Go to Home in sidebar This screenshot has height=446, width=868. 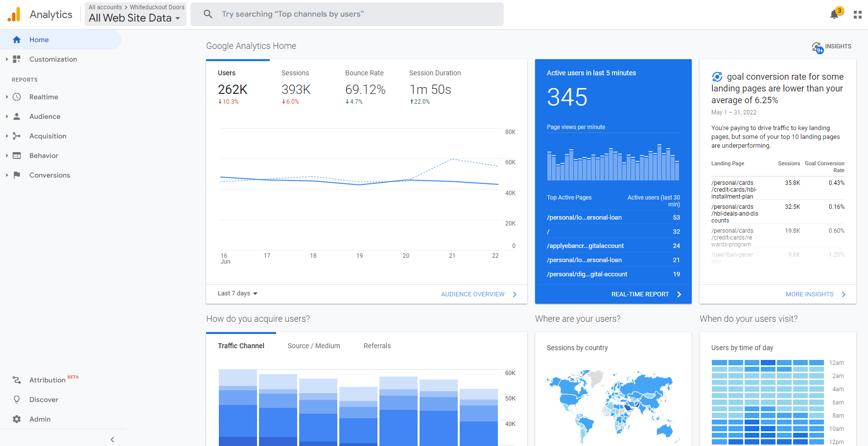coord(61,40)
